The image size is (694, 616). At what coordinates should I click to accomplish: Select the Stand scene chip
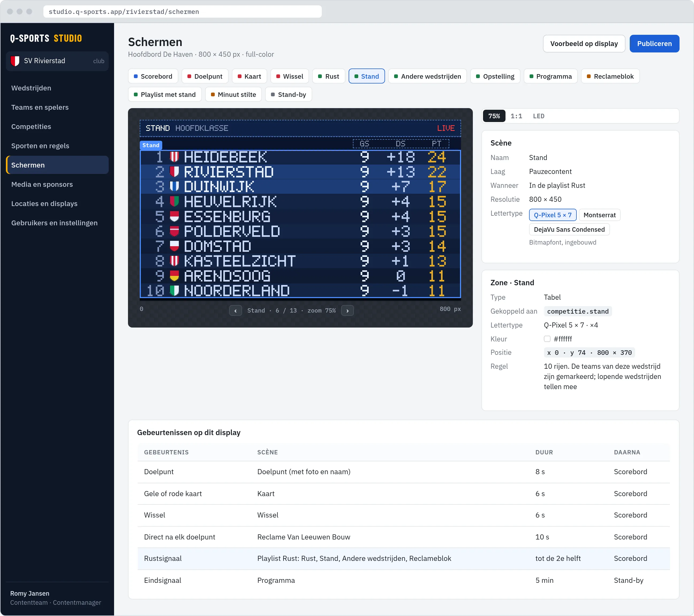(366, 76)
